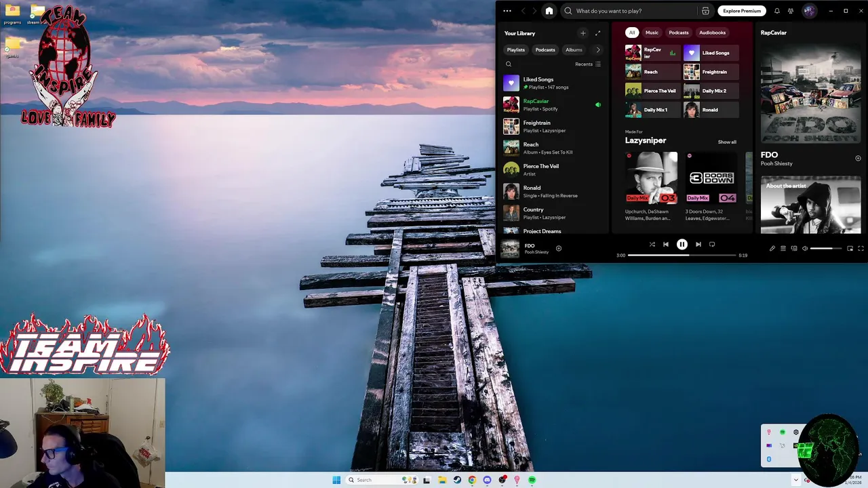Filter library by Playlists
Screen dimensions: 868x488
(516, 50)
